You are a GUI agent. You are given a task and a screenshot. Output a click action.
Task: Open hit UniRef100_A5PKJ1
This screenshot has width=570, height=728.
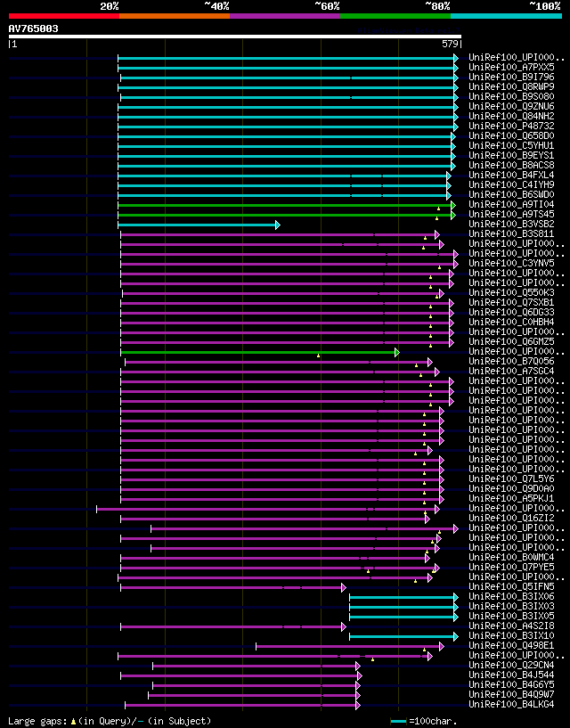(511, 499)
